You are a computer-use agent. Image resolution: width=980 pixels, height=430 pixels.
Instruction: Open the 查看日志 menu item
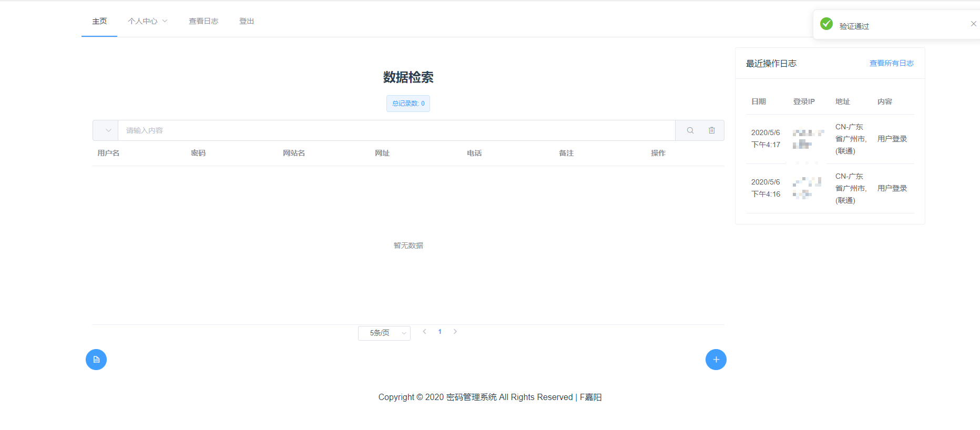tap(203, 21)
